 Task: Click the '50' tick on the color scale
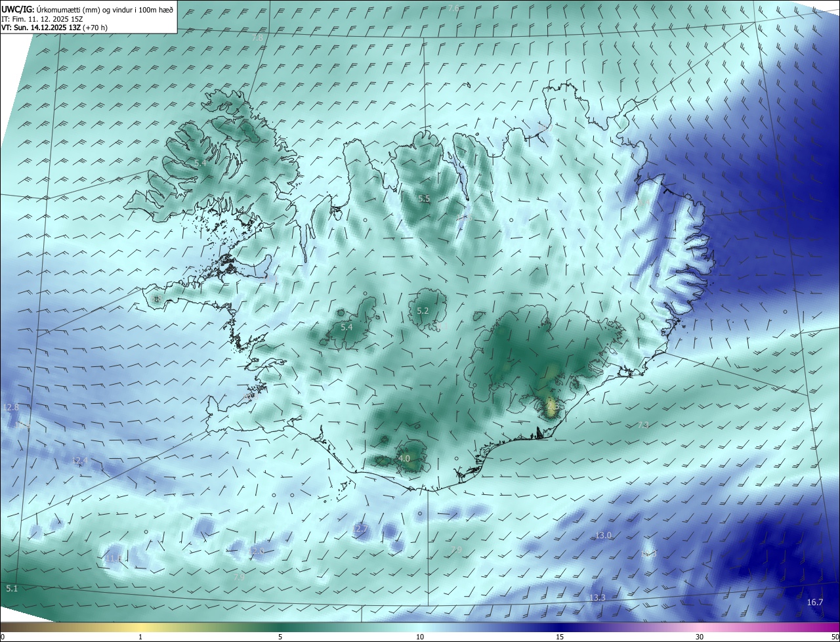(834, 637)
